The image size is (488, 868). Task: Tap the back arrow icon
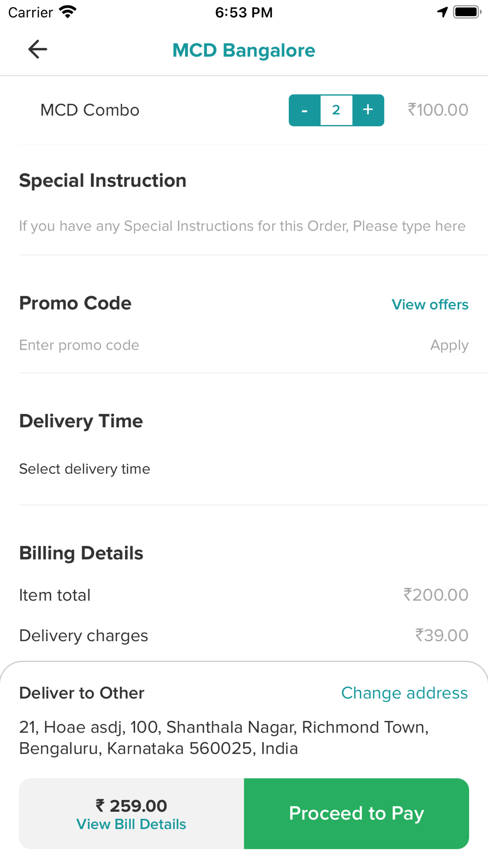[38, 49]
